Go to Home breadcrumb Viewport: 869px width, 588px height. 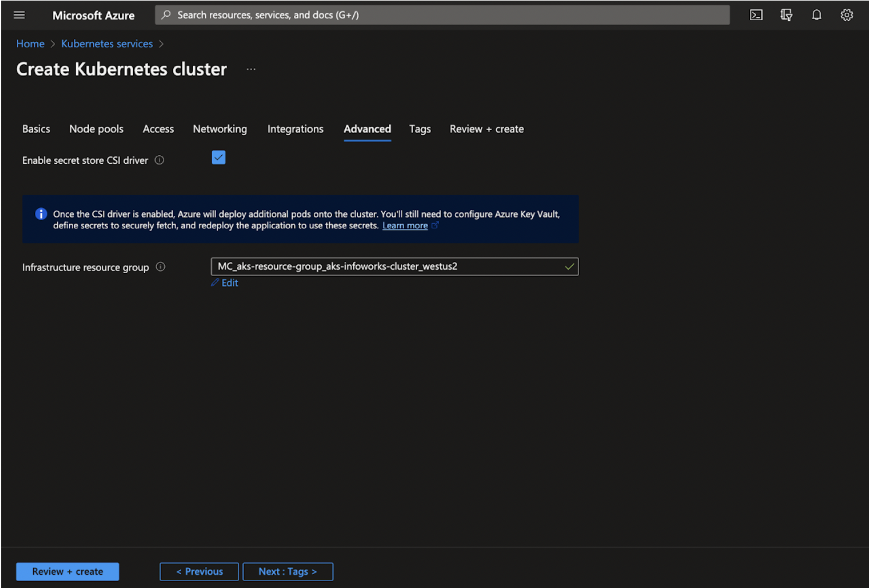pos(30,44)
